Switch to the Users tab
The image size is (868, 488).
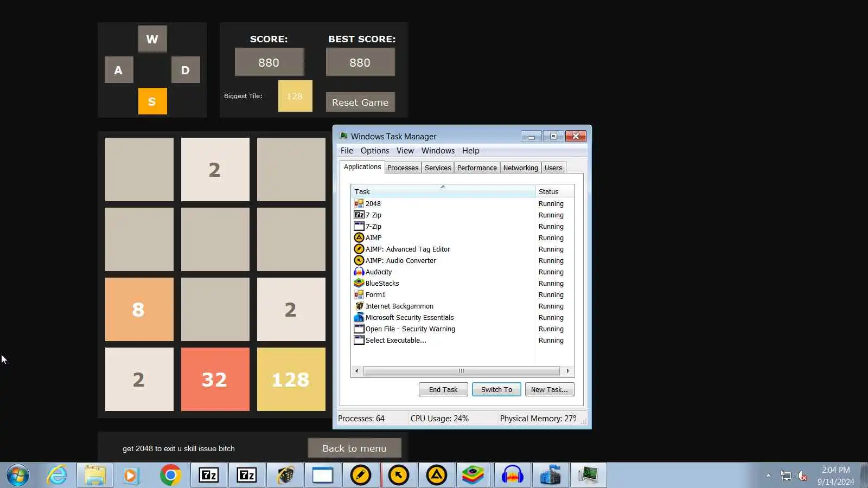[553, 168]
